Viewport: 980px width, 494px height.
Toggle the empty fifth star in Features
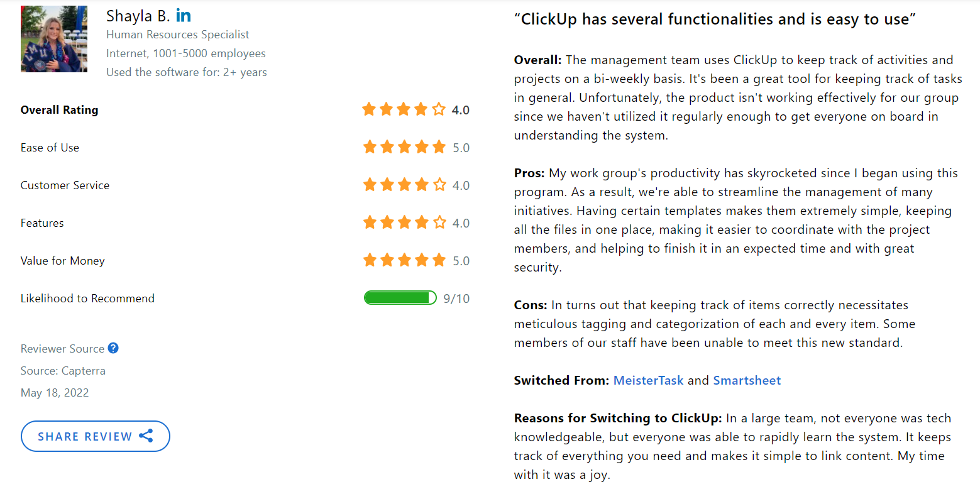coord(439,222)
